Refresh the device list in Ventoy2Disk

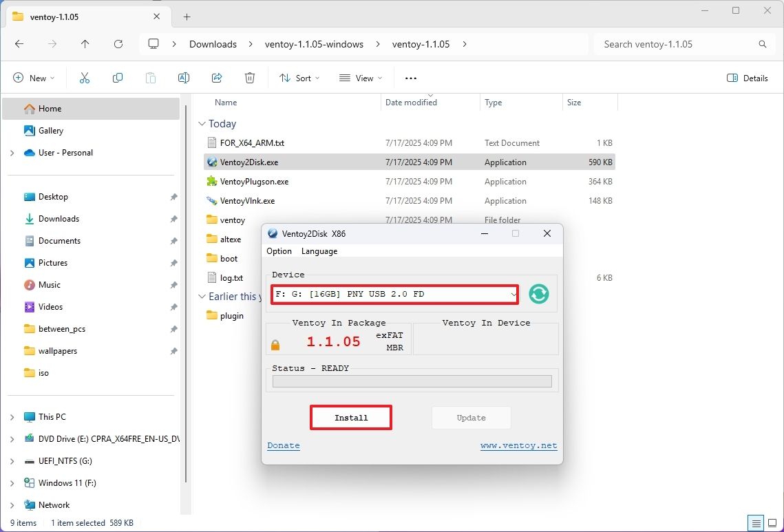pyautogui.click(x=538, y=294)
